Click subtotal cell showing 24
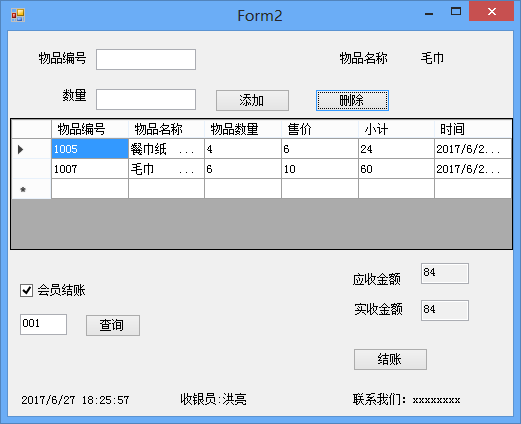Viewport: 521px width, 424px height. click(397, 149)
